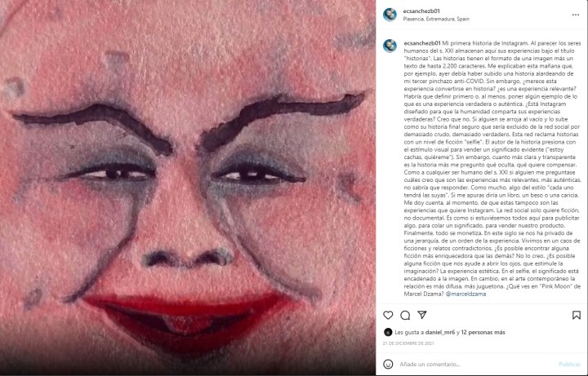Share the post with the paper plane icon
Viewport: 588px width, 376px height.
coord(422,315)
